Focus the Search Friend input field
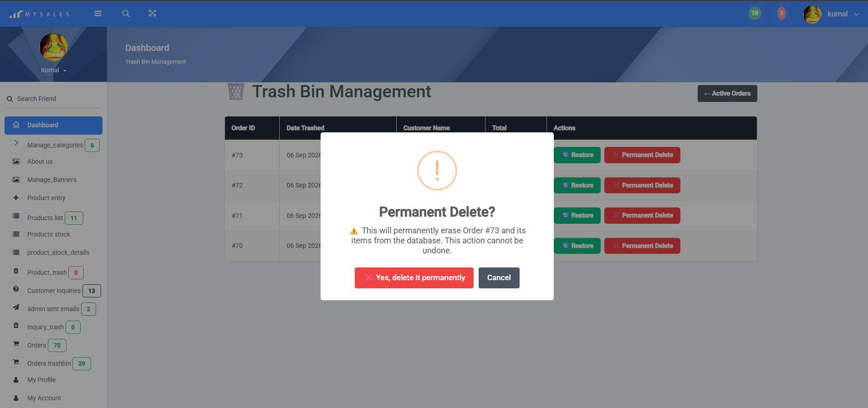Screen dimensions: 868x408 coord(53,99)
